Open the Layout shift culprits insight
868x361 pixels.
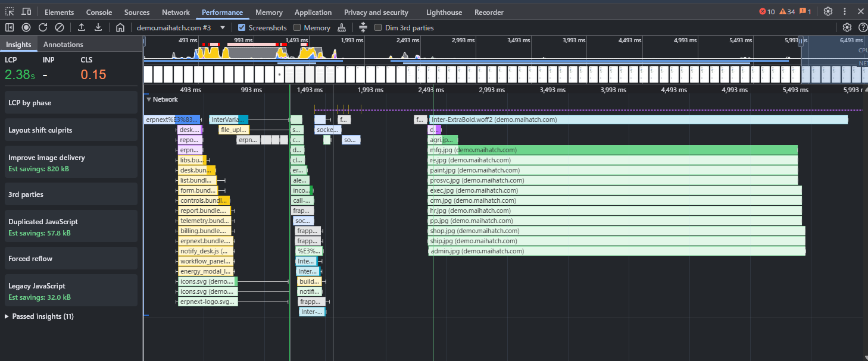pyautogui.click(x=71, y=130)
